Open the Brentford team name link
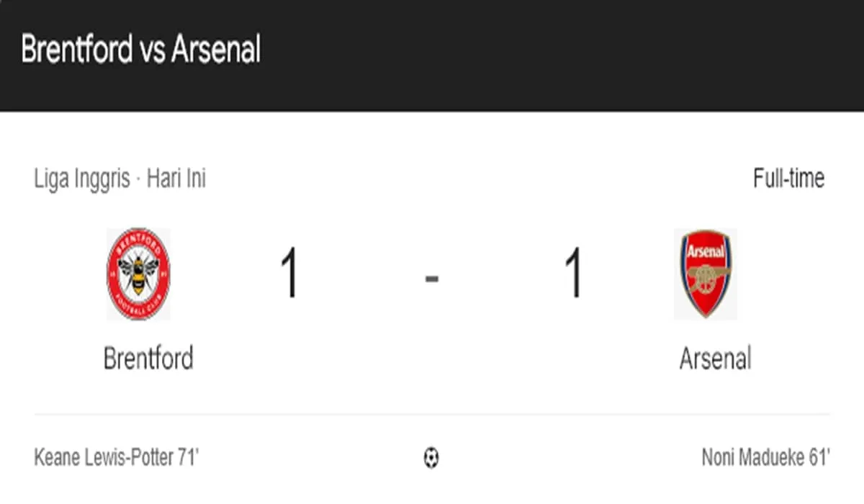This screenshot has width=864, height=504. tap(148, 358)
